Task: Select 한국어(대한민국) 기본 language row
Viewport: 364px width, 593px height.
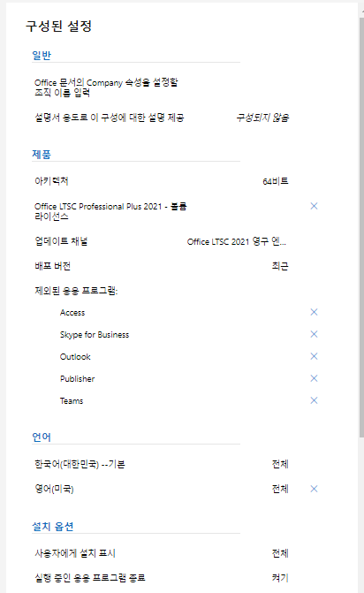Action: pyautogui.click(x=162, y=464)
